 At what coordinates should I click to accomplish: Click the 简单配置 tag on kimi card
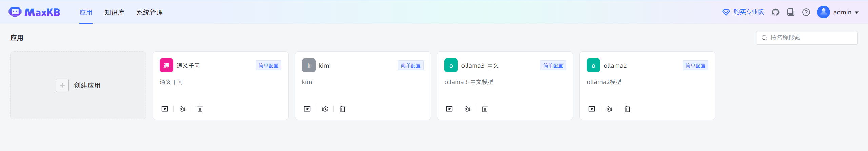(411, 66)
